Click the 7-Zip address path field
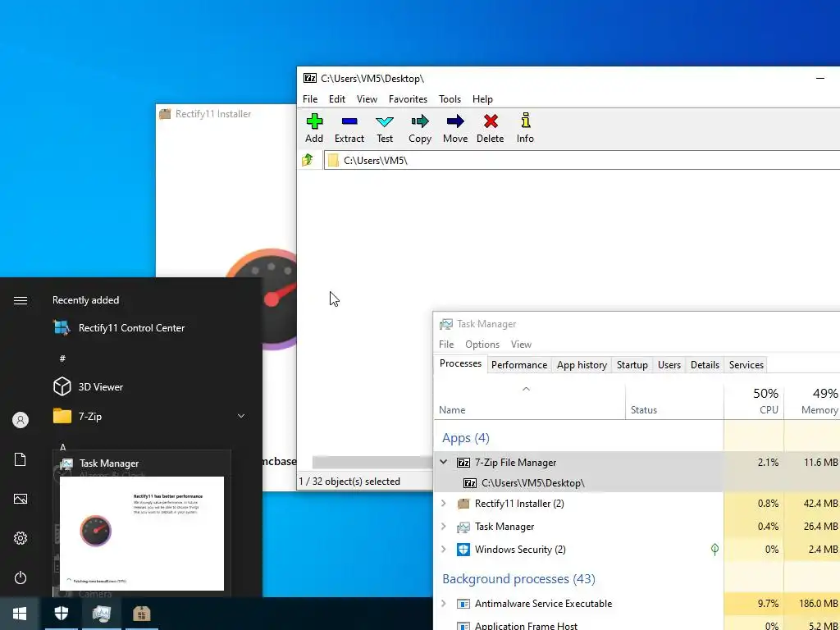Image resolution: width=840 pixels, height=630 pixels. [x=582, y=160]
